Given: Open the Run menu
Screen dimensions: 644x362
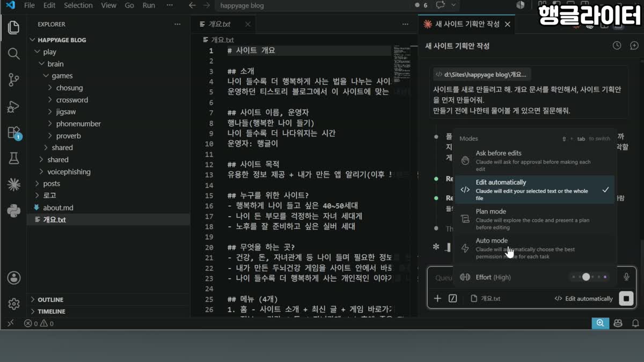Looking at the screenshot, I should pos(149,5).
